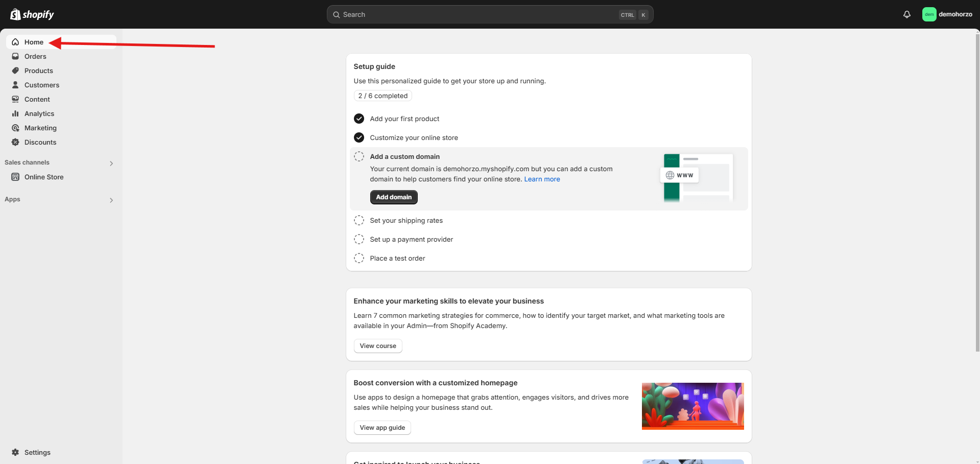Open notifications bell icon

(906, 14)
